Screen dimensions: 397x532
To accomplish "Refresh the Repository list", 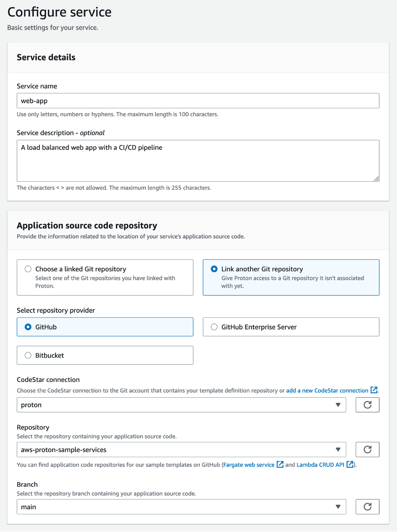I will 367,449.
